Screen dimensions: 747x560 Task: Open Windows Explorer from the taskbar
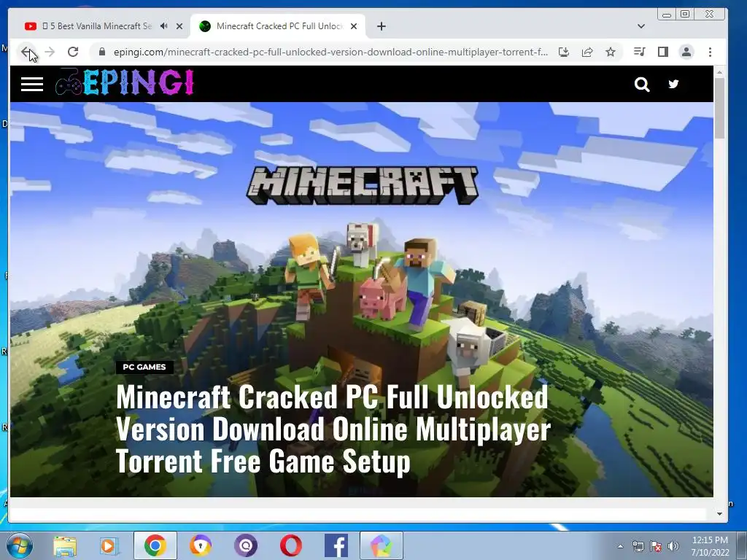(65, 545)
